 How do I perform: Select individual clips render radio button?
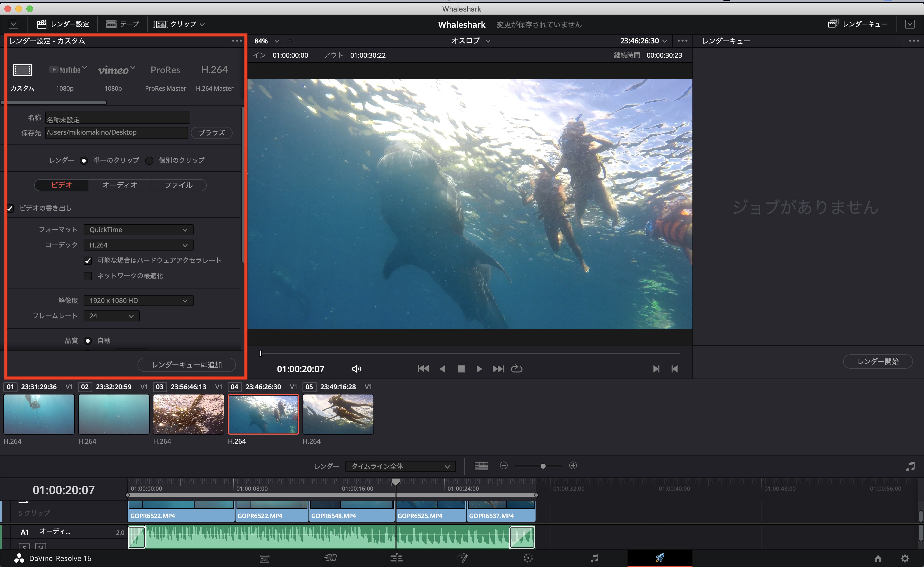point(149,160)
